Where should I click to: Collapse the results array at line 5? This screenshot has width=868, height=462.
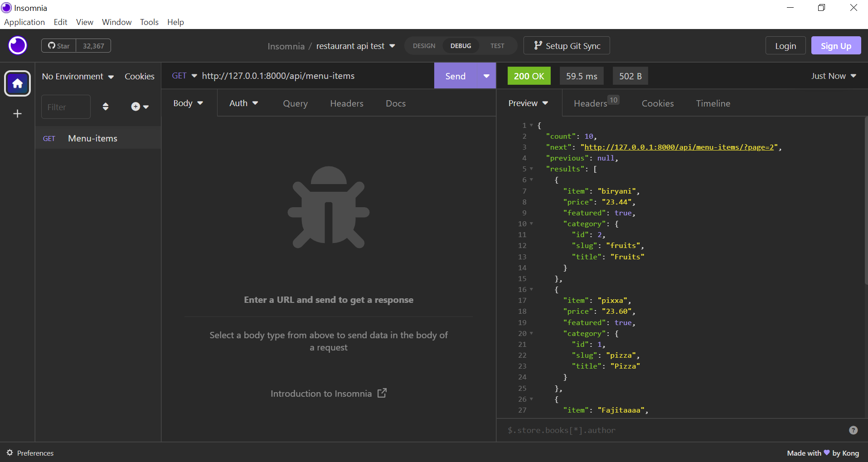[x=532, y=169]
